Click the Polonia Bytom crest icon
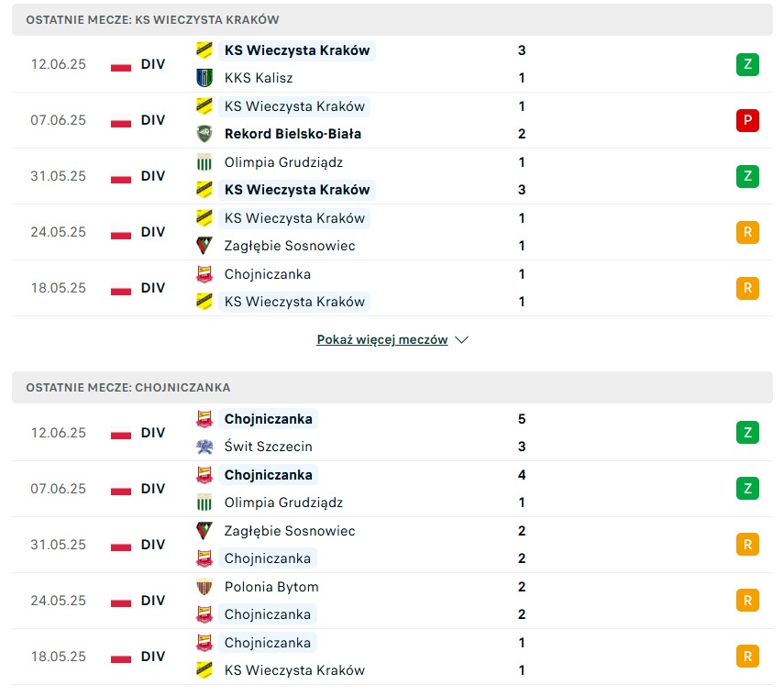 (x=204, y=587)
